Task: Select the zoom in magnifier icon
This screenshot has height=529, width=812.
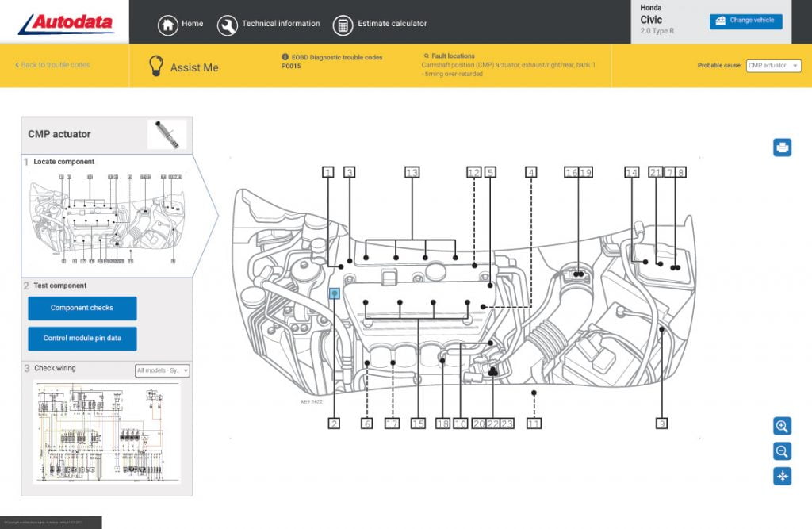Action: 781,426
